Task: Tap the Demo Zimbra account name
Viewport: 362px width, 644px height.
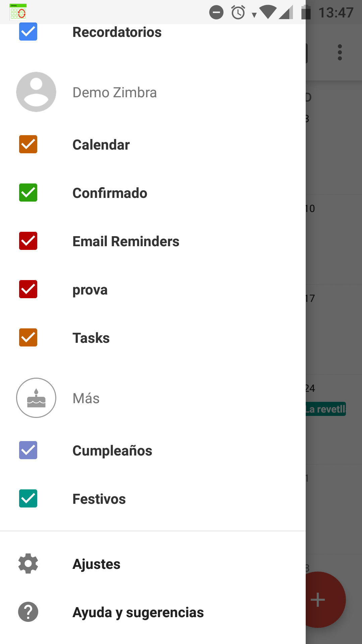Action: pos(115,92)
